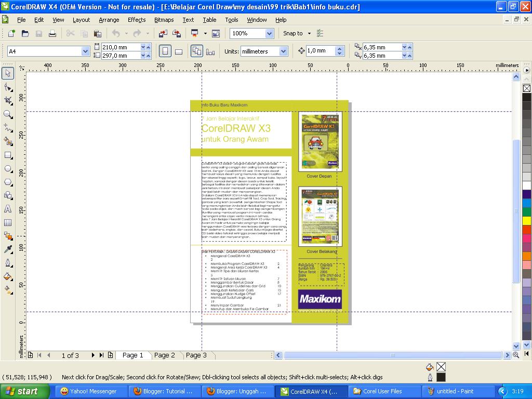The height and width of the screenshot is (399, 532).
Task: Open the zoom level 100% dropdown
Action: [x=270, y=33]
